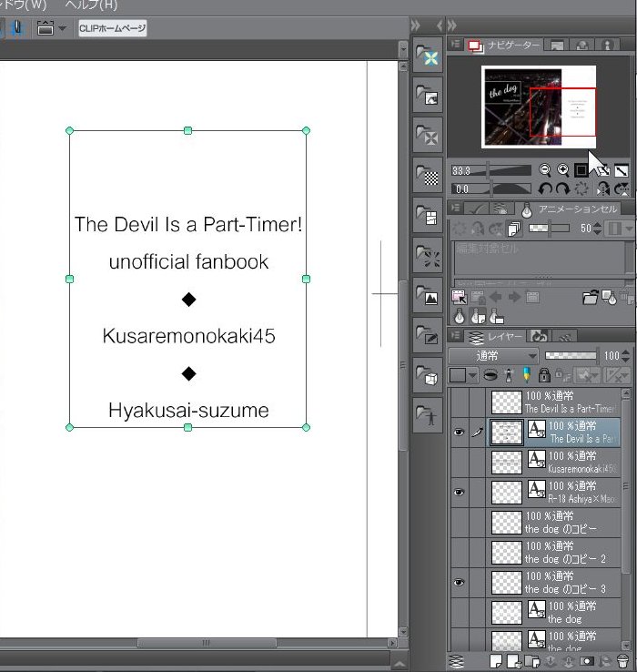The width and height of the screenshot is (637, 672).
Task: Click the canvas horizontal scrollbar thumb
Action: pos(207,643)
